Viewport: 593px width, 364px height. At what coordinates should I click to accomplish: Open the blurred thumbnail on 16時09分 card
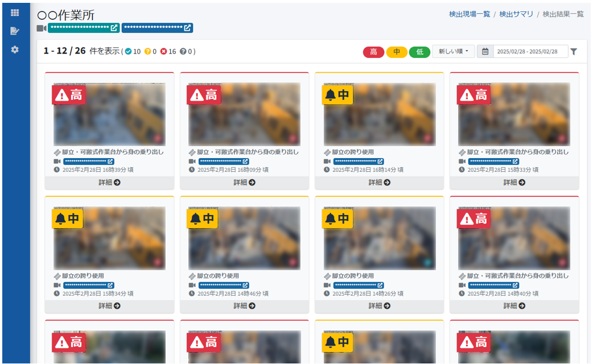tap(244, 114)
